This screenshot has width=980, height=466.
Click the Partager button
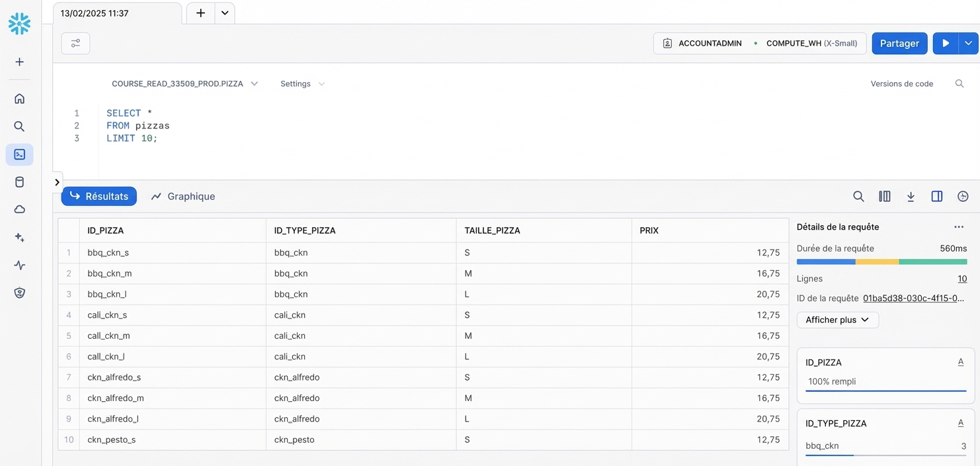pyautogui.click(x=899, y=44)
